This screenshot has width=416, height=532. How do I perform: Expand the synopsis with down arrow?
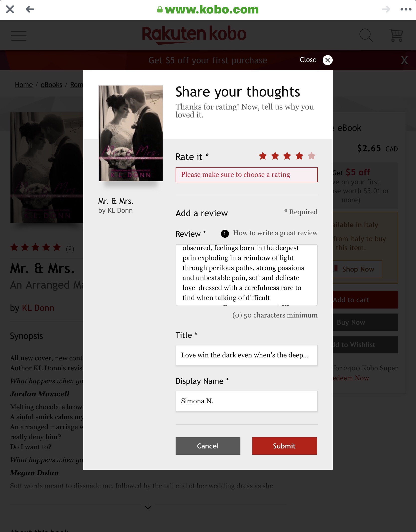point(148,506)
